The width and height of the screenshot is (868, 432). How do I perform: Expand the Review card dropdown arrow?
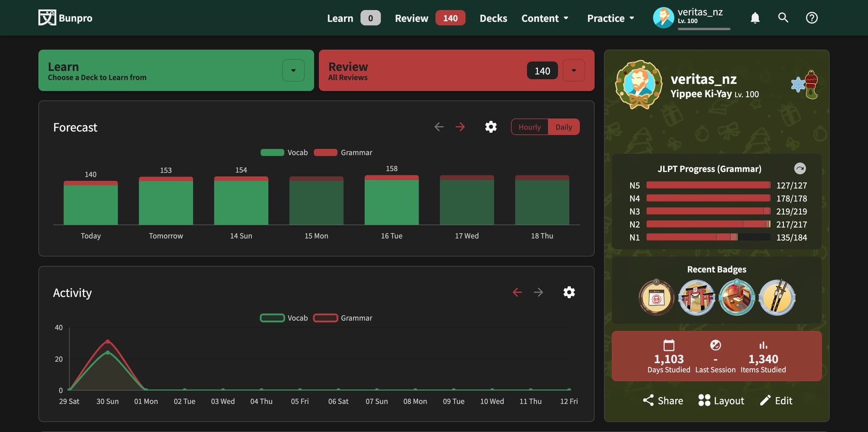574,71
